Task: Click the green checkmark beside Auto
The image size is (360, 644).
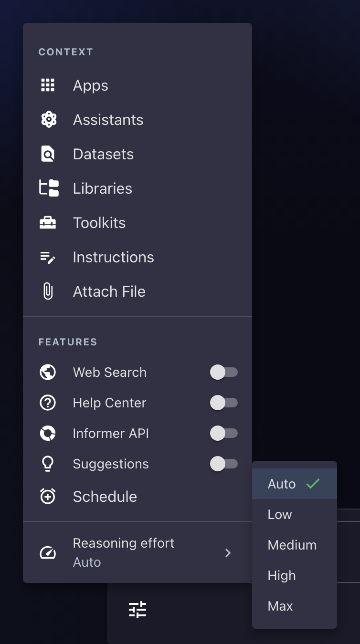Action: pyautogui.click(x=313, y=484)
